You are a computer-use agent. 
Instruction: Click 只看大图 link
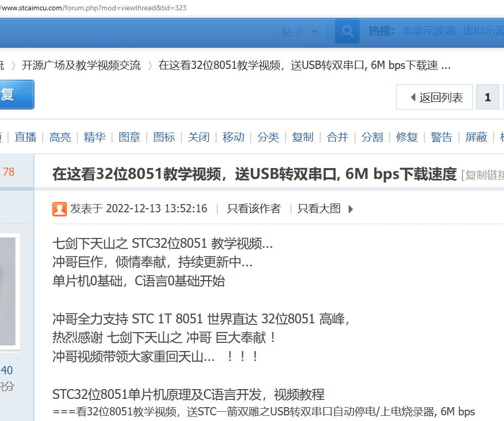[x=319, y=208]
